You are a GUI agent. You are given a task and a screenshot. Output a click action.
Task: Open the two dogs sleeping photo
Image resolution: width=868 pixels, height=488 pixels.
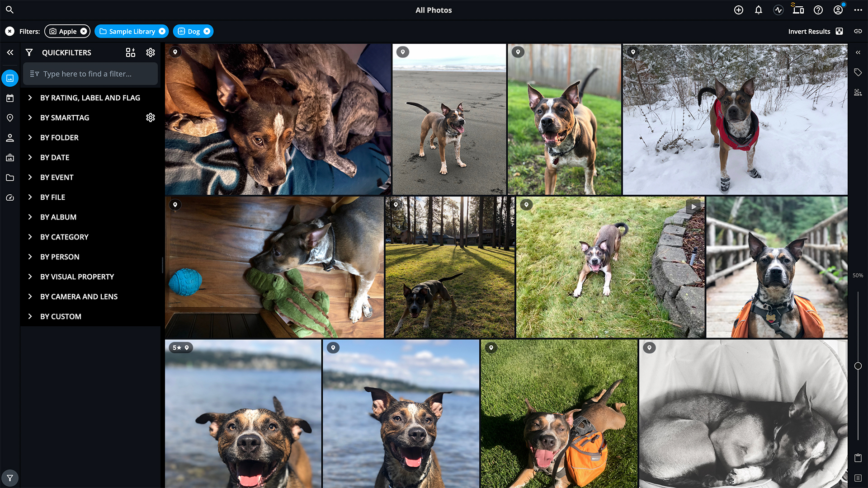pyautogui.click(x=278, y=119)
